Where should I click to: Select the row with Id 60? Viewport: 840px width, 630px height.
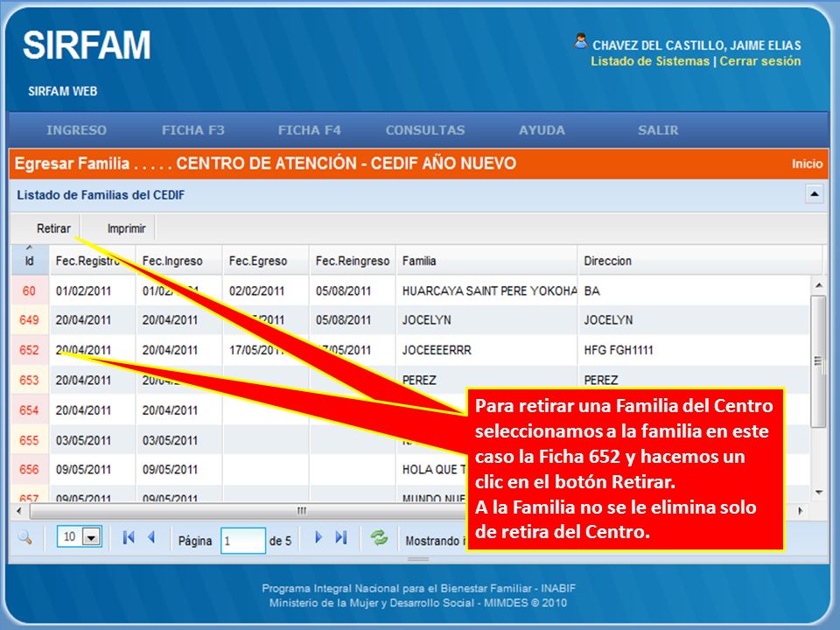click(410, 290)
